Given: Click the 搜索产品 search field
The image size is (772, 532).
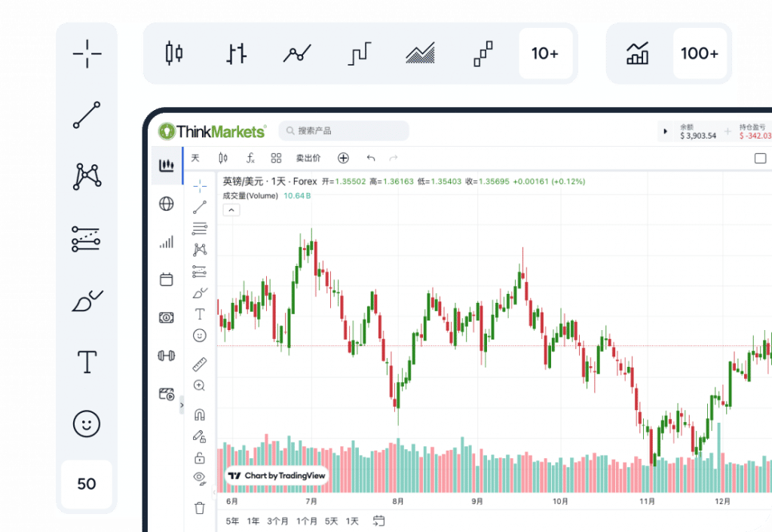Looking at the screenshot, I should 344,130.
